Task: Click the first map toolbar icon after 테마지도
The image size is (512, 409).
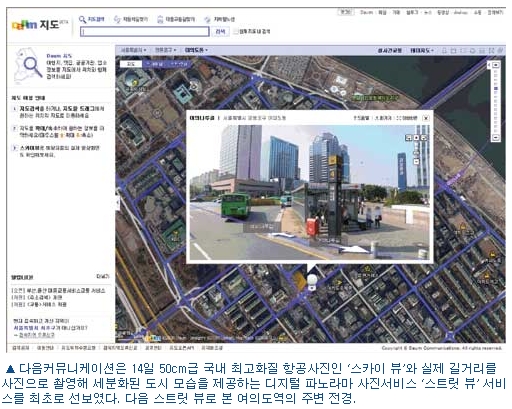Action: point(444,51)
